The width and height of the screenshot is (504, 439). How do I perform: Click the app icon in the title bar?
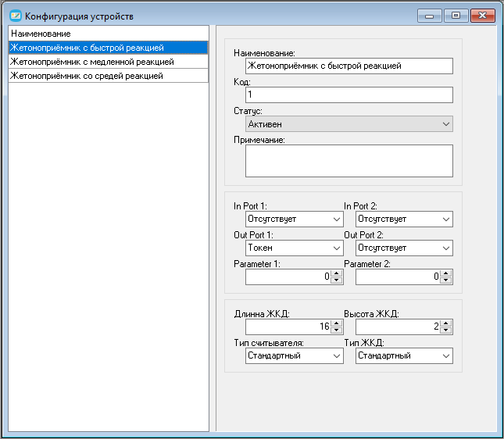pos(16,16)
